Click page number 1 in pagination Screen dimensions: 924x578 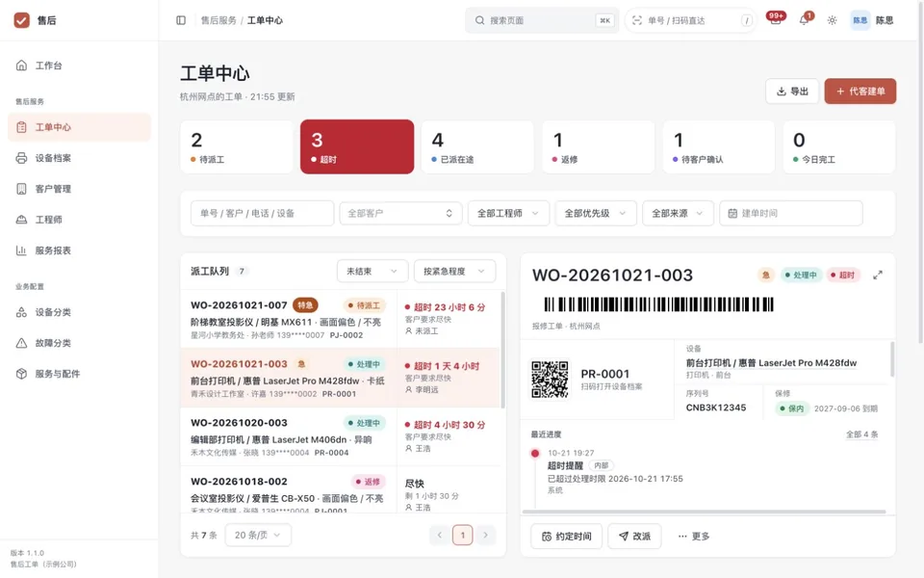(x=463, y=535)
